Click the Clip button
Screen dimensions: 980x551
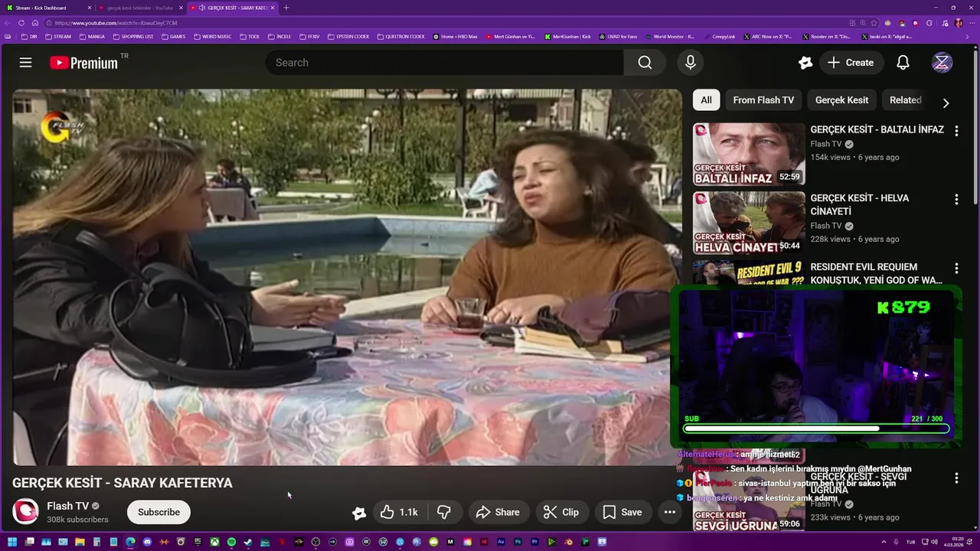pyautogui.click(x=561, y=512)
